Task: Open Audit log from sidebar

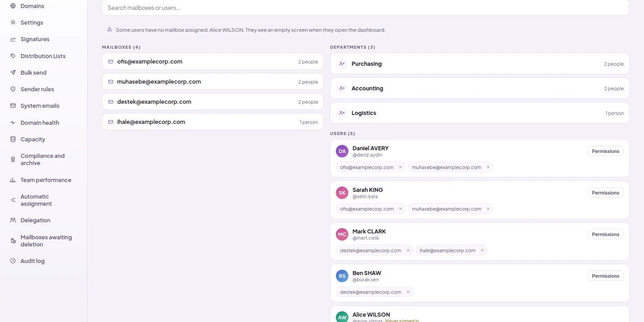Action: point(33,261)
